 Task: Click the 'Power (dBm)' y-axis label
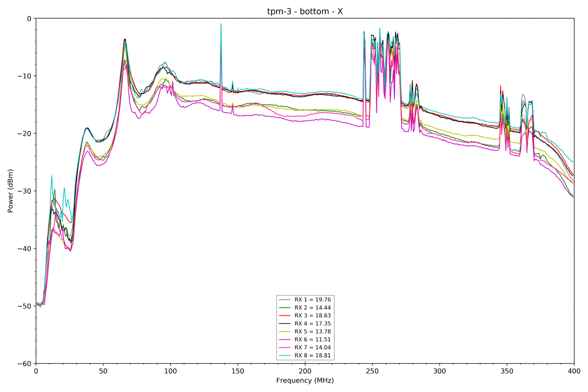click(10, 191)
